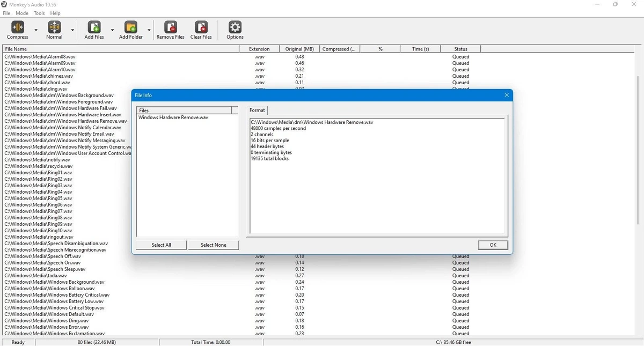Select the chimes.wav row
The width and height of the screenshot is (644, 346).
pos(39,76)
